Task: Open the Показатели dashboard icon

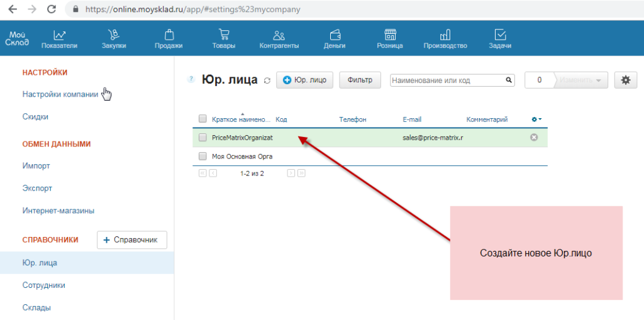Action: click(x=59, y=36)
